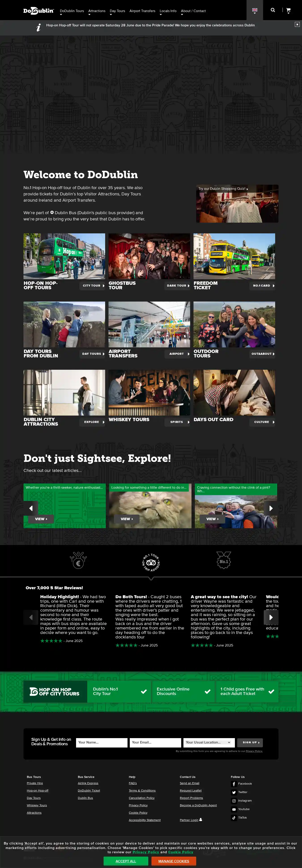Click the Facebook icon in footer
Viewport: 302px width, 868px height.
pos(234,784)
